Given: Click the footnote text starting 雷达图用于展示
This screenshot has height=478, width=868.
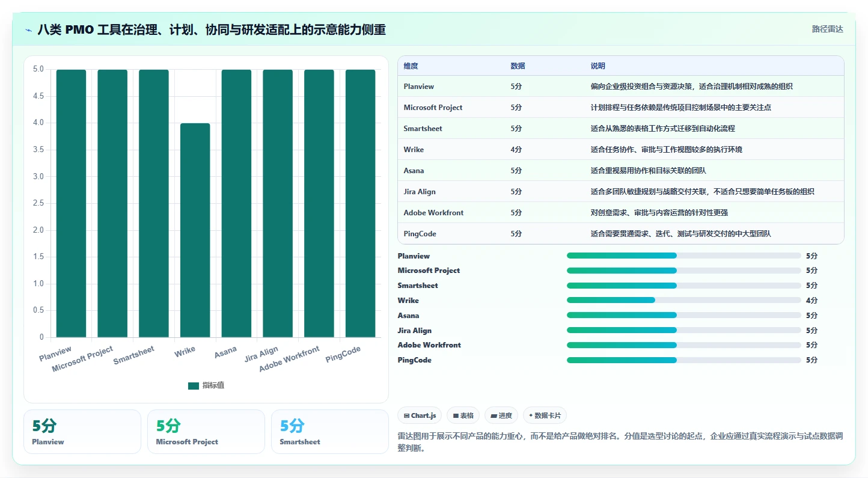Looking at the screenshot, I should click(x=620, y=442).
